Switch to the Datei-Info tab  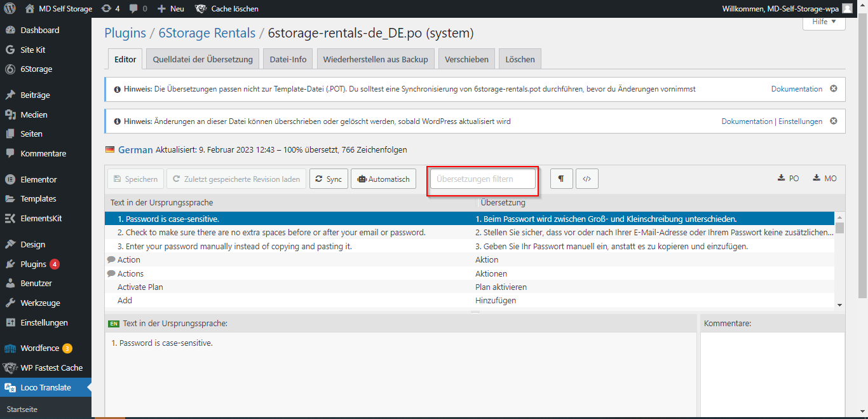coord(288,59)
